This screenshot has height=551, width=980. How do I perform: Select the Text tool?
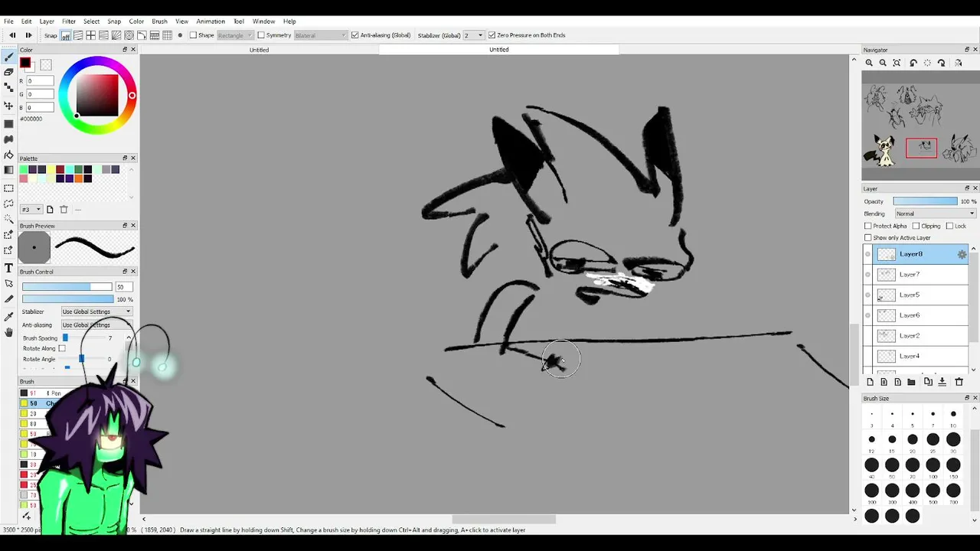coord(8,268)
